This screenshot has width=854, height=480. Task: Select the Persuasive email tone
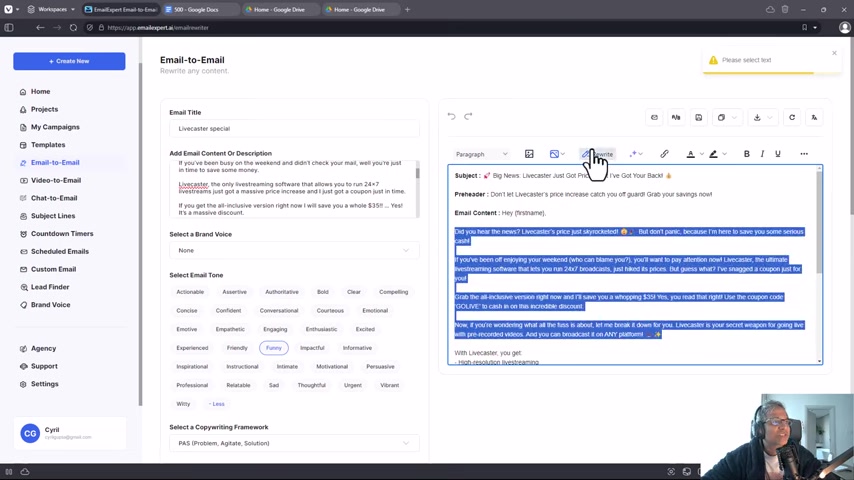coord(380,367)
